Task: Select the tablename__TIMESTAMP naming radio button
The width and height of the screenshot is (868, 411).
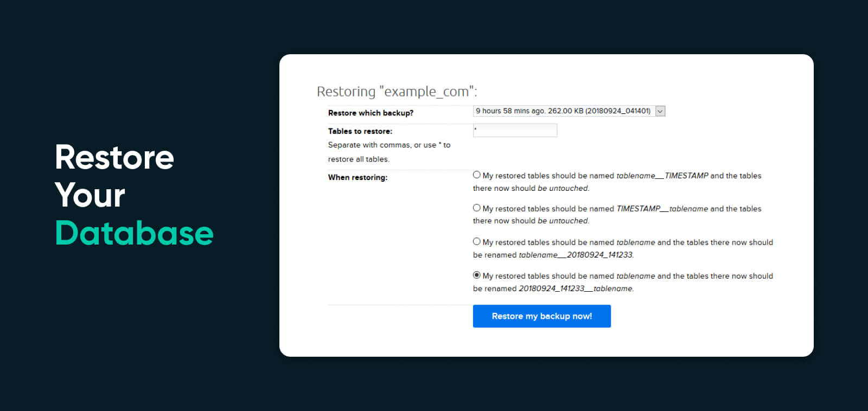Action: pos(476,175)
